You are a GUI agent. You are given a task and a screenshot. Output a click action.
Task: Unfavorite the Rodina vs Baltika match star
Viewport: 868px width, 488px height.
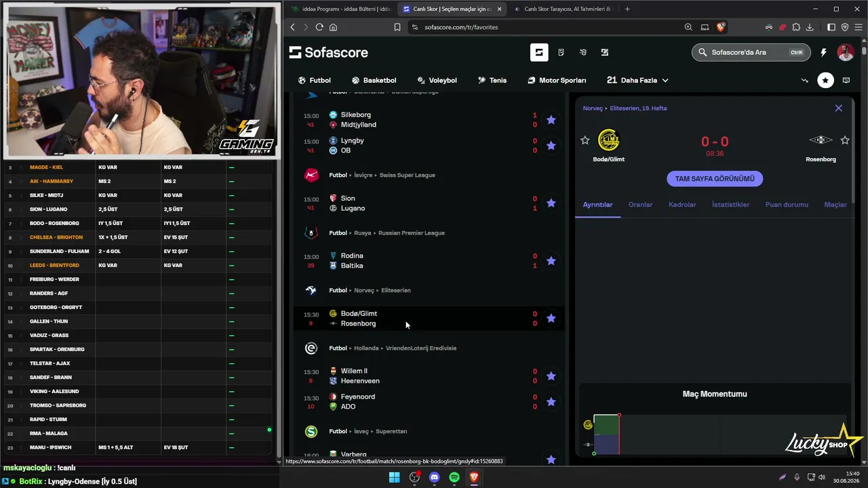[x=551, y=261]
